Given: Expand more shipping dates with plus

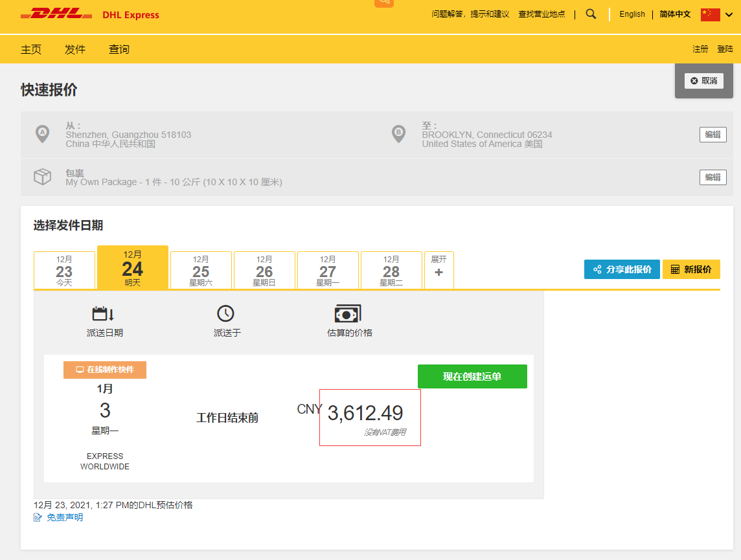Looking at the screenshot, I should pyautogui.click(x=439, y=270).
